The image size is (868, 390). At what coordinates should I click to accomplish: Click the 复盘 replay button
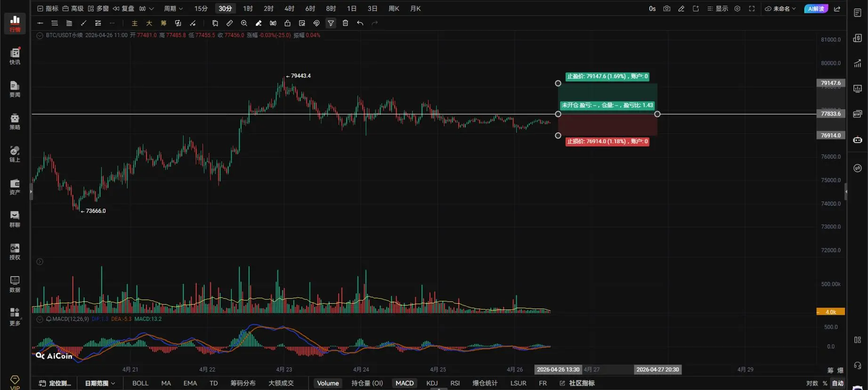click(x=123, y=8)
